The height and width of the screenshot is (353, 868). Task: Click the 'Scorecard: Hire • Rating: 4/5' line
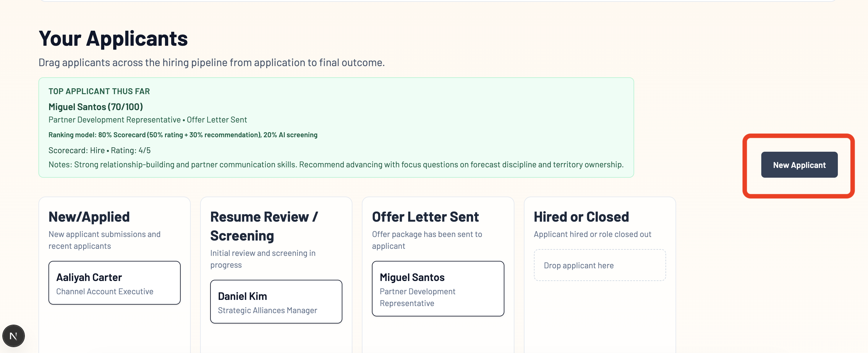click(99, 151)
